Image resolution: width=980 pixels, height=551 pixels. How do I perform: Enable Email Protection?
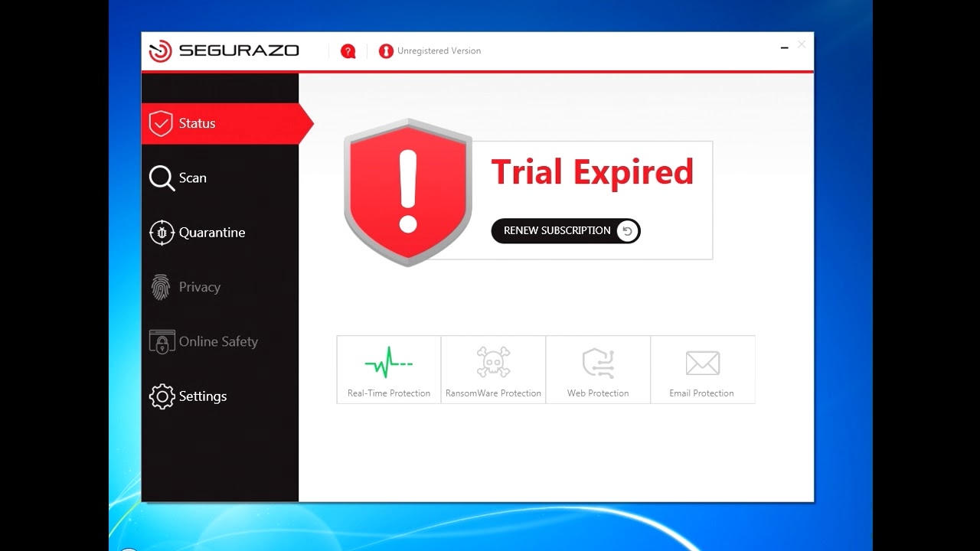[x=702, y=362]
